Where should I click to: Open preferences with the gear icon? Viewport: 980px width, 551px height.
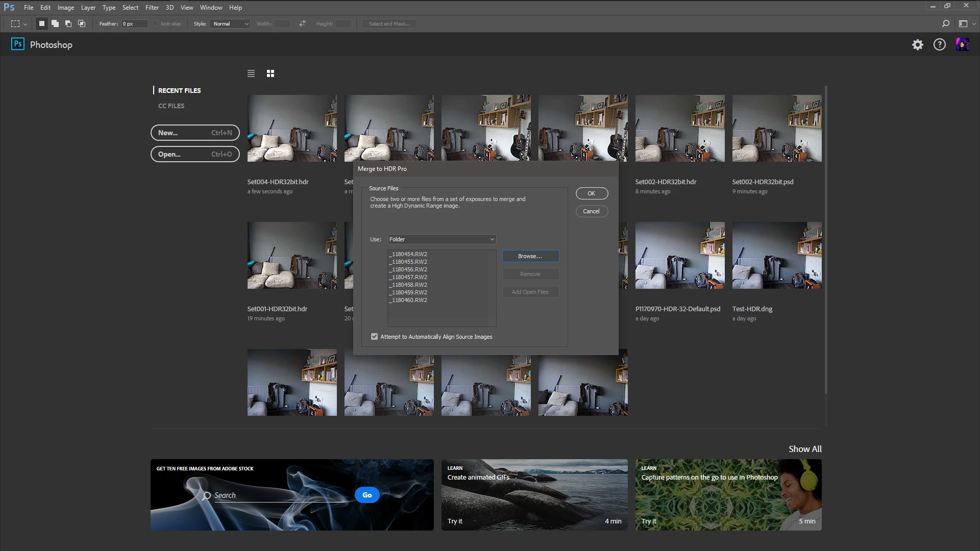coord(918,45)
